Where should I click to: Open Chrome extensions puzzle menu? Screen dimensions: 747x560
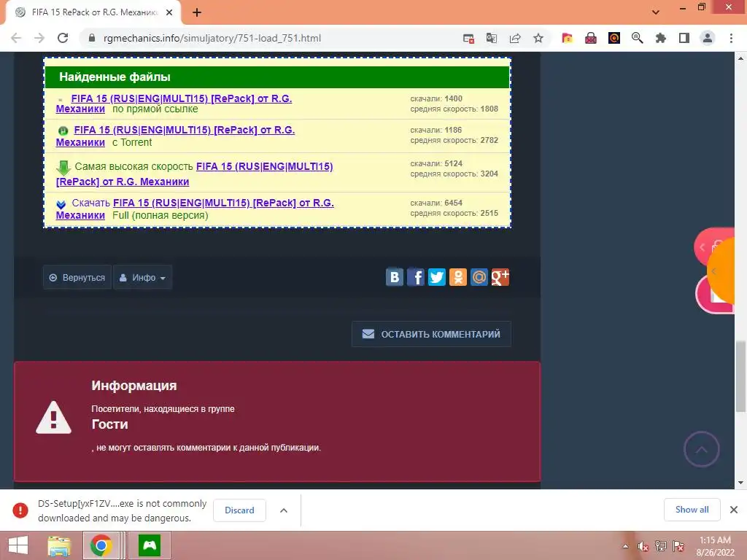pyautogui.click(x=661, y=38)
